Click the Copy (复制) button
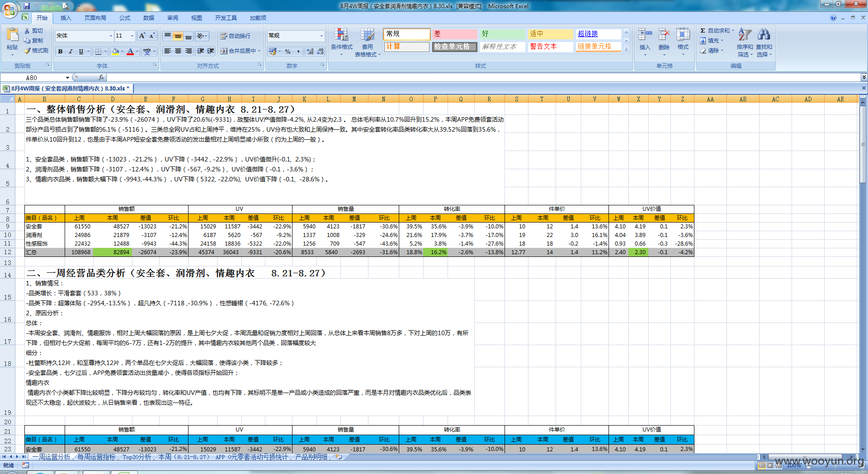This screenshot has width=868, height=474. coord(33,41)
